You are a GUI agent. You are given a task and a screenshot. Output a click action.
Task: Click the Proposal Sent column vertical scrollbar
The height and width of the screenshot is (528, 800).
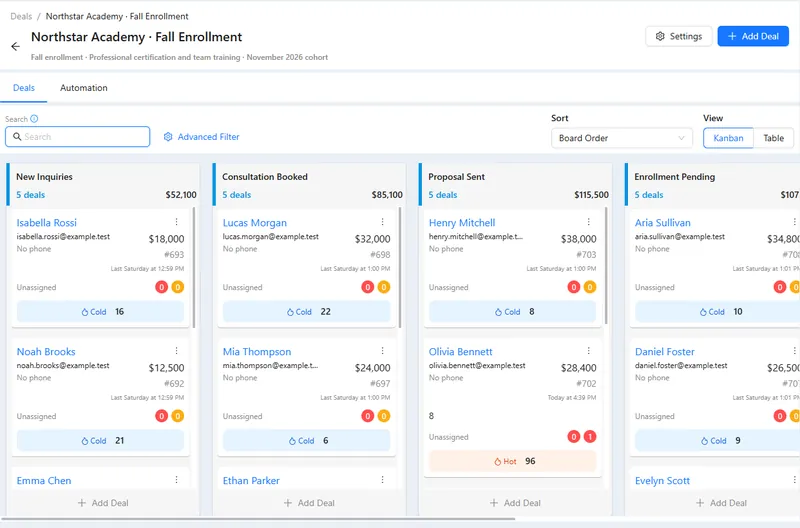(606, 265)
